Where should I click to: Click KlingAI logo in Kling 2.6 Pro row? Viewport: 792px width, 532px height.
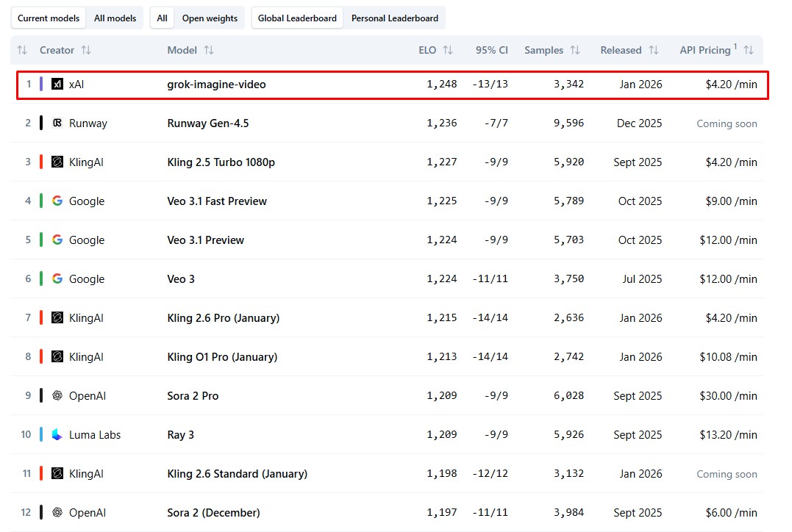[57, 317]
